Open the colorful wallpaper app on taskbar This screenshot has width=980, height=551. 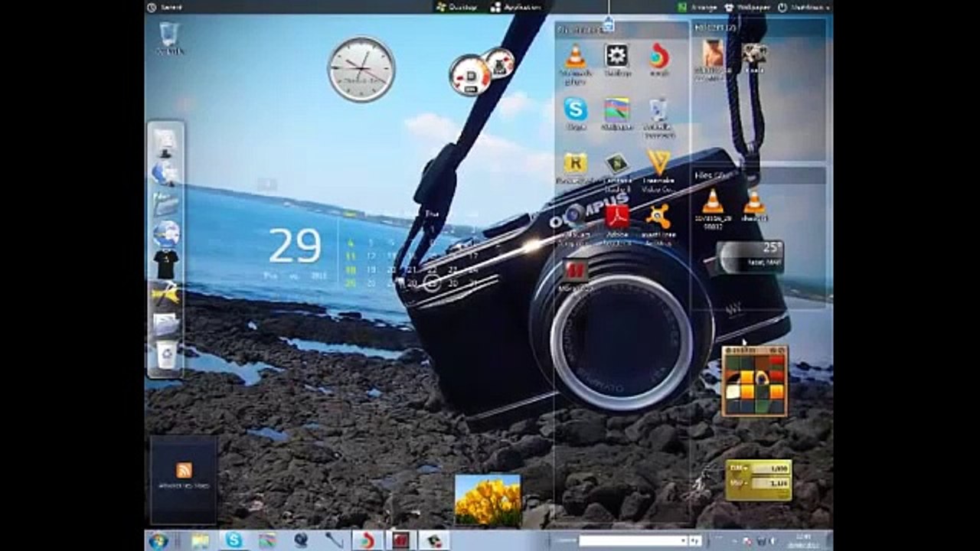(267, 541)
